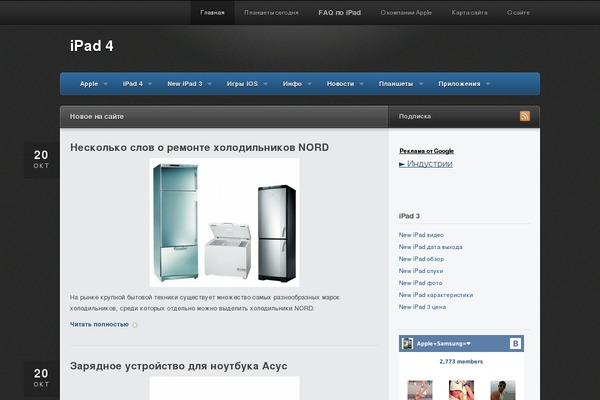The height and width of the screenshot is (400, 600).
Task: Open article Зарядное устройство для ноутбука Асус
Action: [x=179, y=366]
